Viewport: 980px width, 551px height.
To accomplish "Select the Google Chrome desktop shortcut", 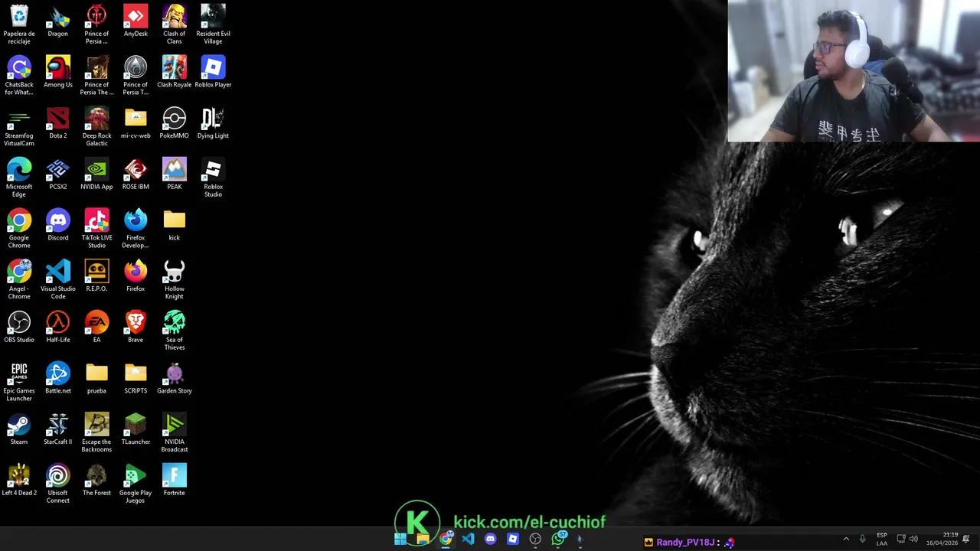I will click(19, 228).
